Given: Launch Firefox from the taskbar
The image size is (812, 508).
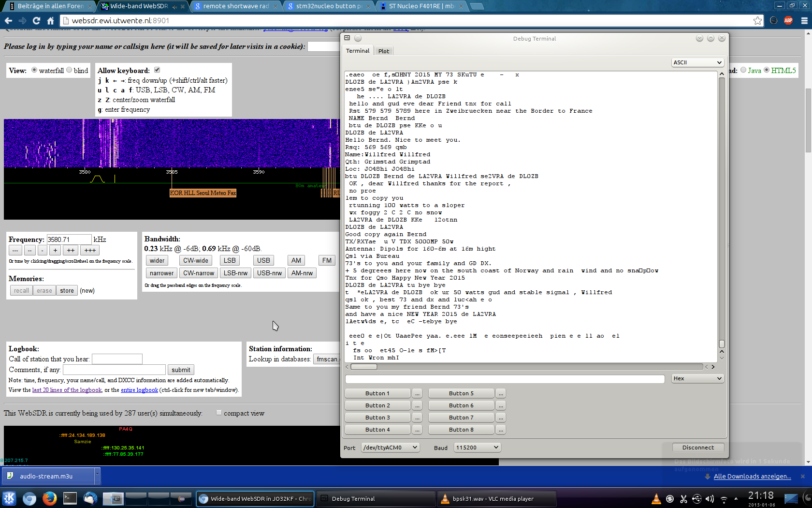Looking at the screenshot, I should (50, 498).
